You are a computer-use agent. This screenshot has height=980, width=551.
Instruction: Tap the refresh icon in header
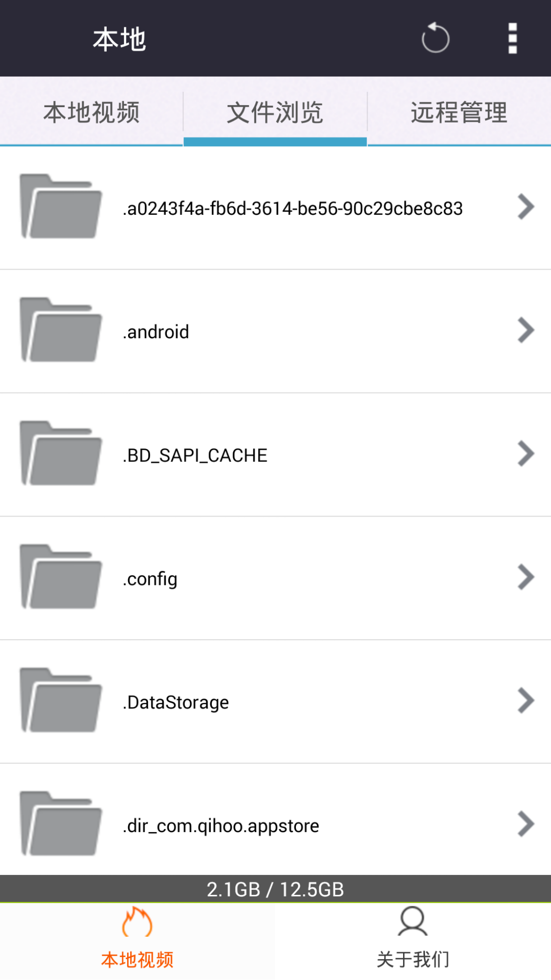tap(435, 38)
